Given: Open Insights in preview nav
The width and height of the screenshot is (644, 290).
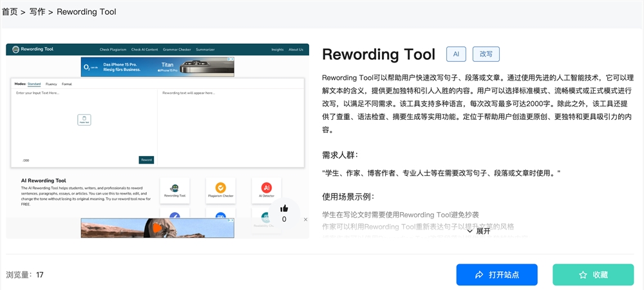Looking at the screenshot, I should coord(278,50).
